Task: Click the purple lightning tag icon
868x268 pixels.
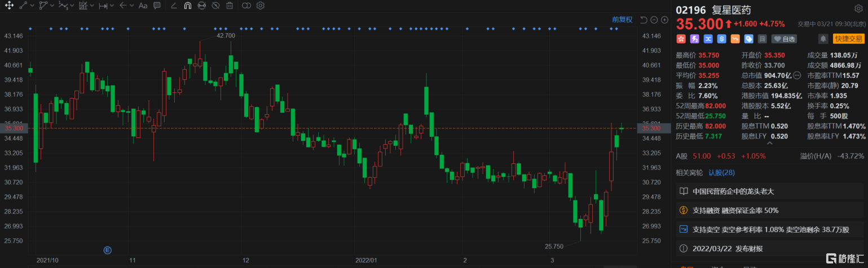Action: pos(694,39)
